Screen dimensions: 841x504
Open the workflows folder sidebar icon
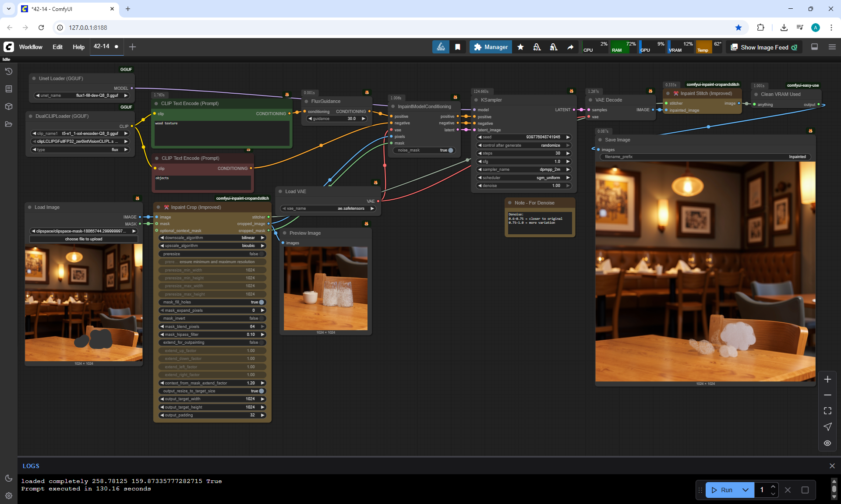pos(8,124)
